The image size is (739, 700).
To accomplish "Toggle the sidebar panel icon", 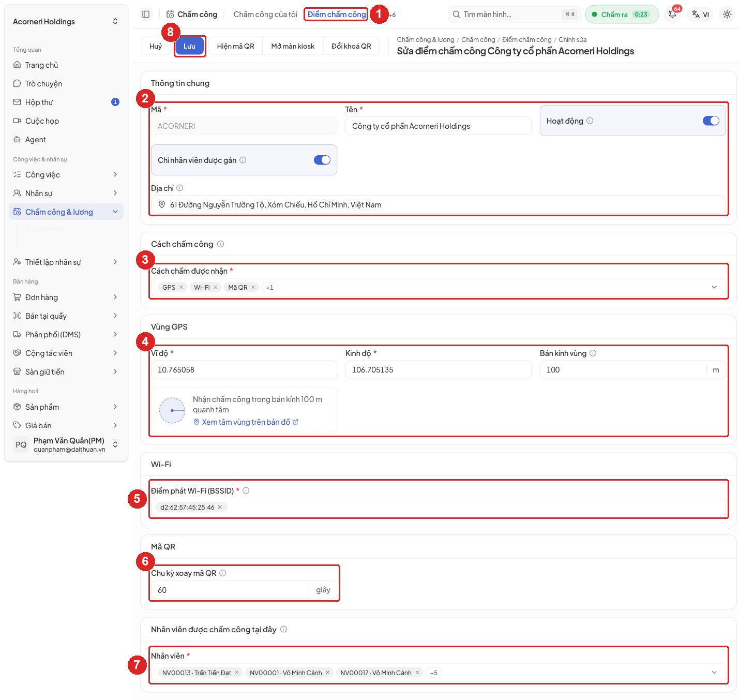I will pyautogui.click(x=146, y=14).
